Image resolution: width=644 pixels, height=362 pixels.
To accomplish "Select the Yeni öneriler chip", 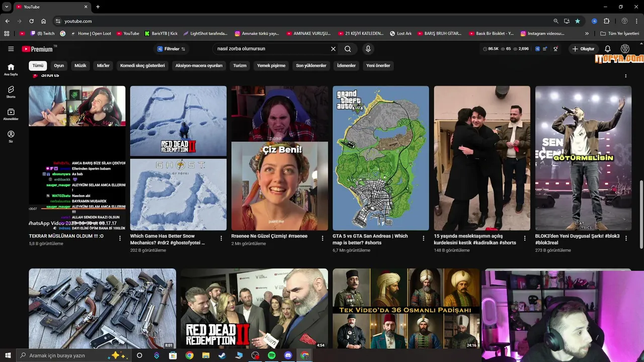I will click(378, 65).
